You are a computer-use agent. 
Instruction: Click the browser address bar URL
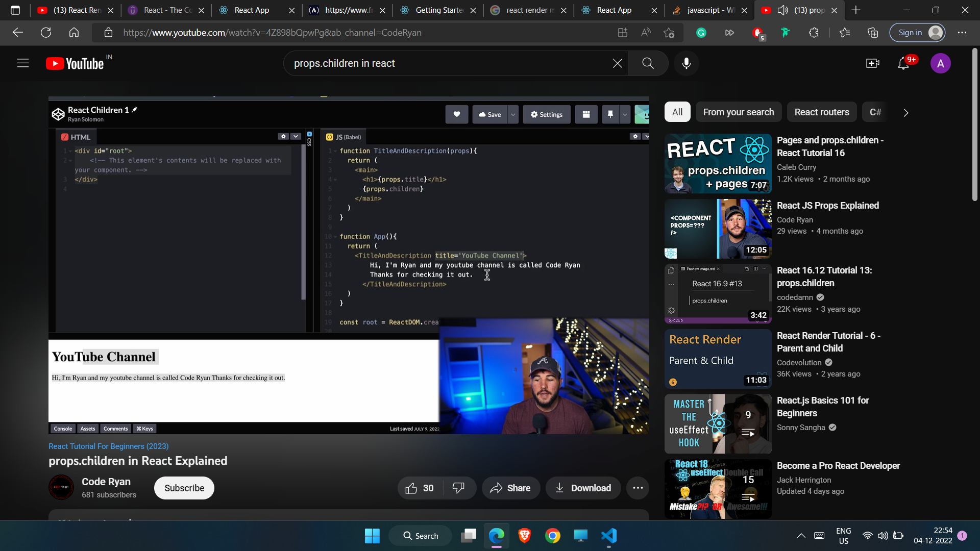(272, 33)
